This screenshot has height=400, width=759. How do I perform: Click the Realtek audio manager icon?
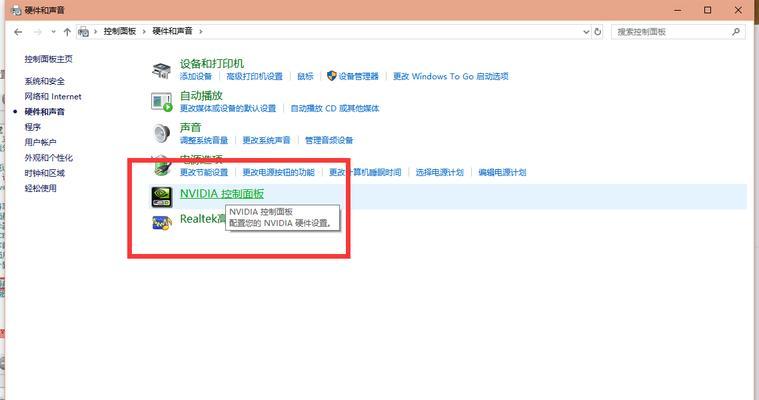tap(162, 222)
